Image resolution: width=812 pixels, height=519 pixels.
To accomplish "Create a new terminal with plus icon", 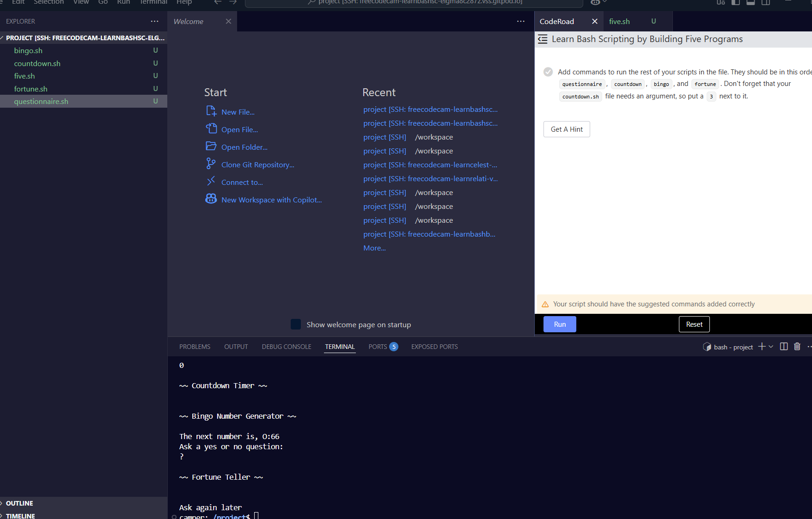I will pyautogui.click(x=762, y=347).
